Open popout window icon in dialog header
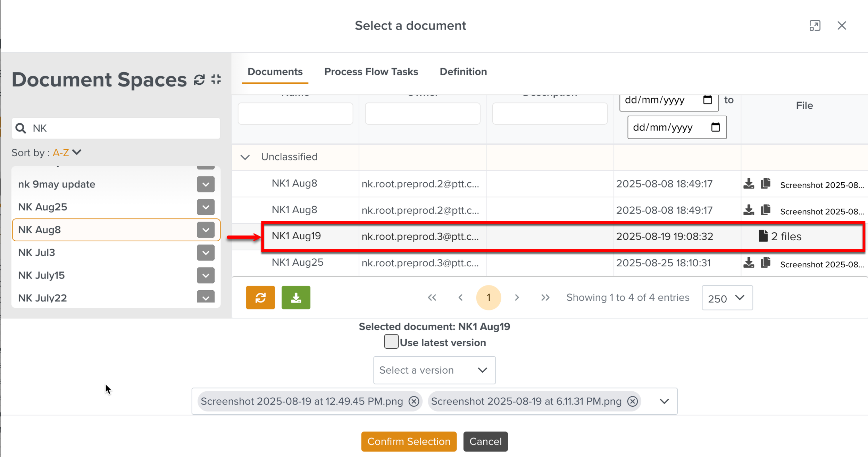The width and height of the screenshot is (868, 457). coord(815,26)
